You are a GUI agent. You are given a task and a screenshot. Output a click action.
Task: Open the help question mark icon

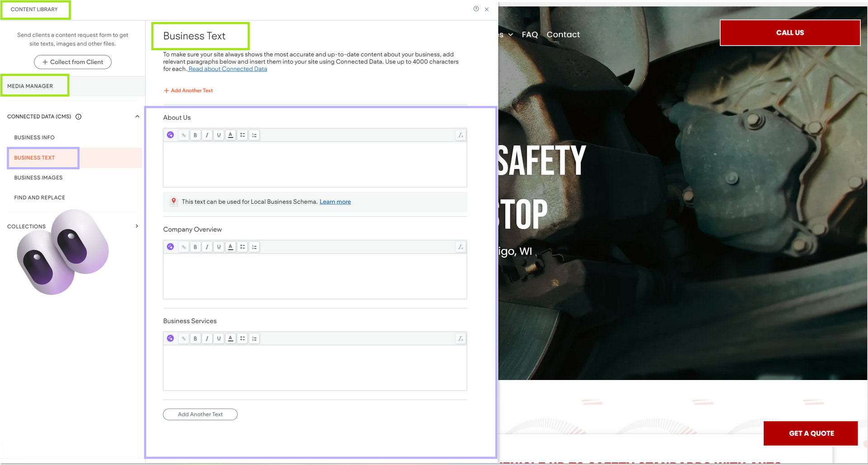476,9
